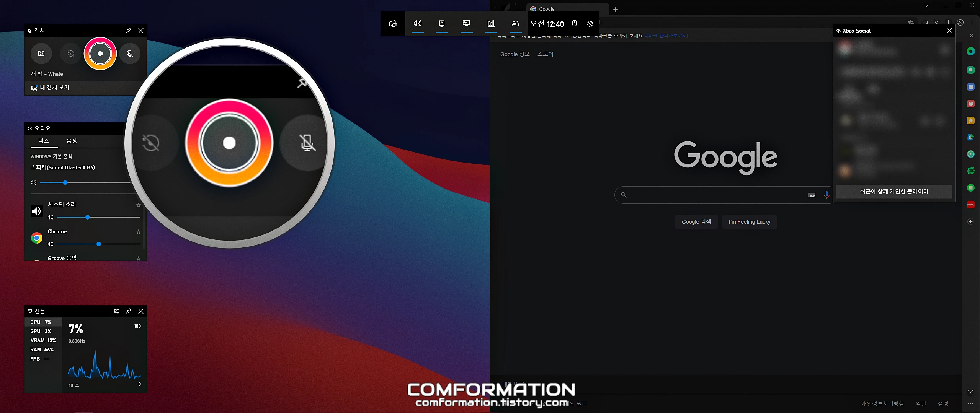Open widget menu on Game Bar
The height and width of the screenshot is (413, 980).
coord(393,24)
